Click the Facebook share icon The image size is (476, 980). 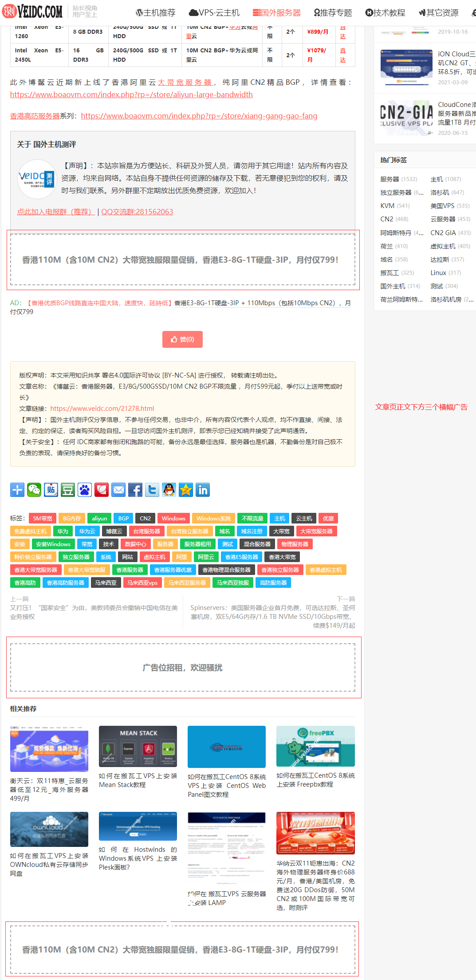tap(135, 490)
